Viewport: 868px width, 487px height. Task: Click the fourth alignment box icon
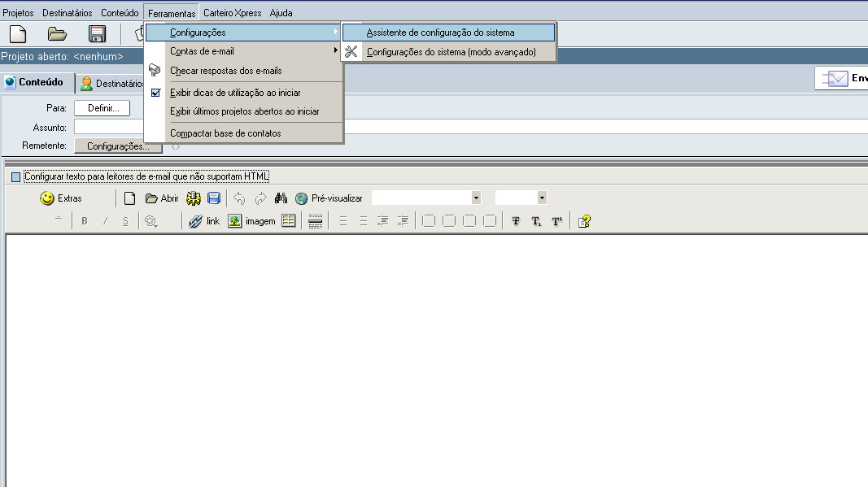[490, 221]
